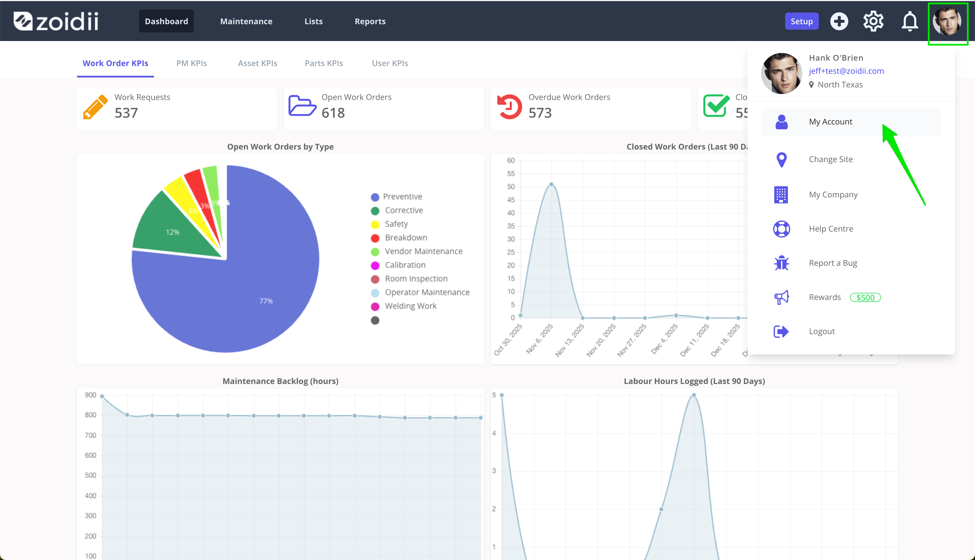Click the Report a Bug icon

[781, 263]
